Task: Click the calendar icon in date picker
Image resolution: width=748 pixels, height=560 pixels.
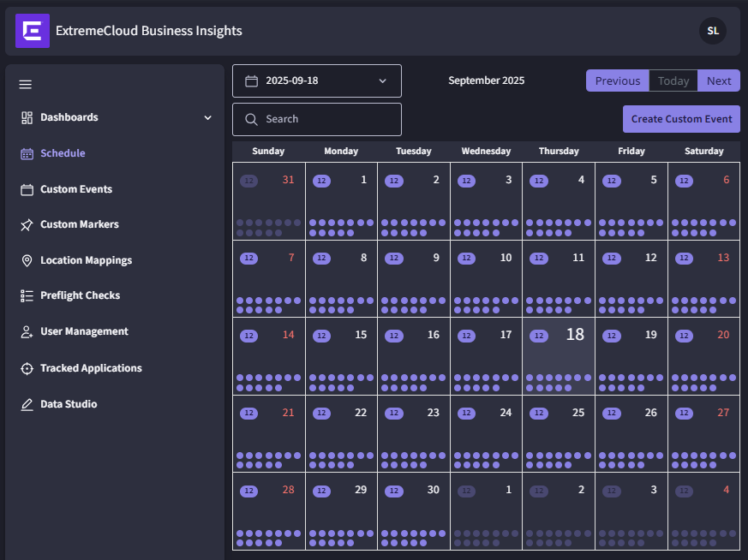Action: click(x=252, y=80)
